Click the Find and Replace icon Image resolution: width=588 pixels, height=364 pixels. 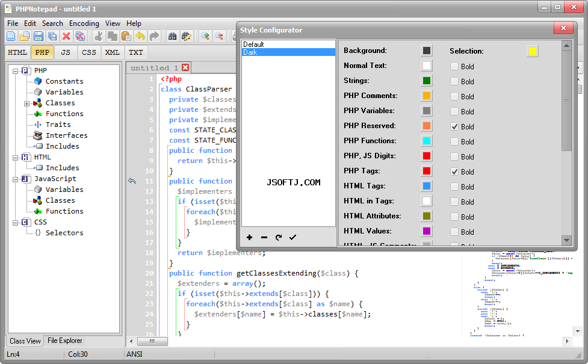(x=186, y=36)
